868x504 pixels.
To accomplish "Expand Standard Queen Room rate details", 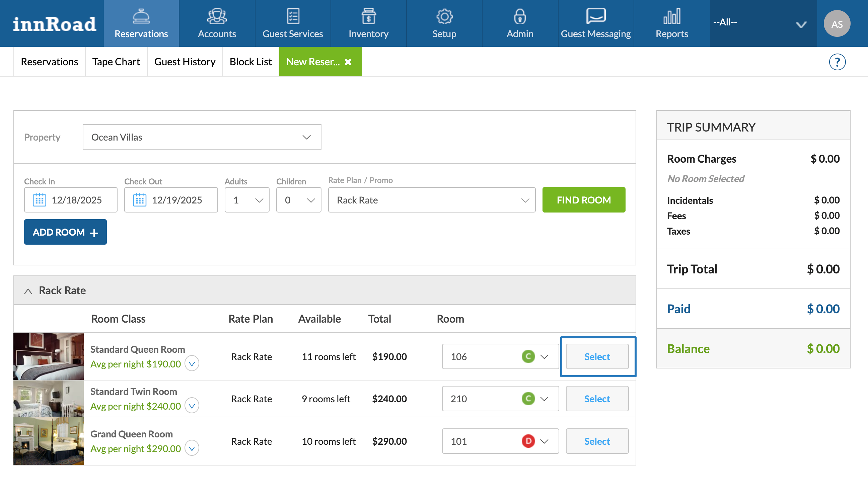I will tap(192, 364).
